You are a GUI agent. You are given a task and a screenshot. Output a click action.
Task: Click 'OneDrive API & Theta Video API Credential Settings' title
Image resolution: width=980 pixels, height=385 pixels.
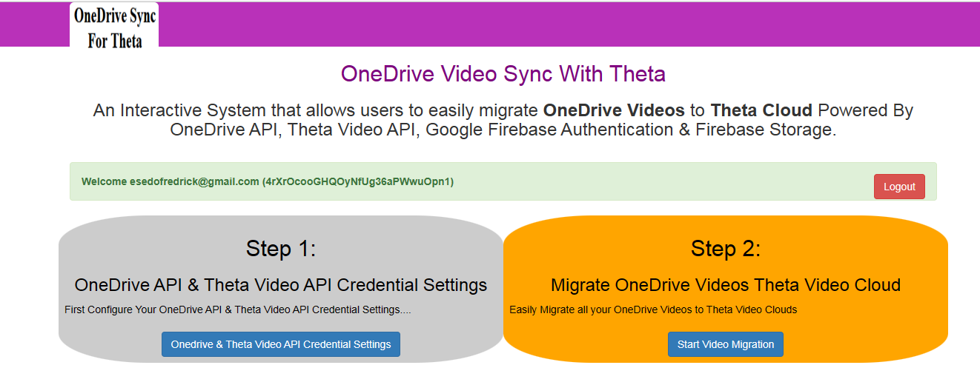pyautogui.click(x=281, y=285)
